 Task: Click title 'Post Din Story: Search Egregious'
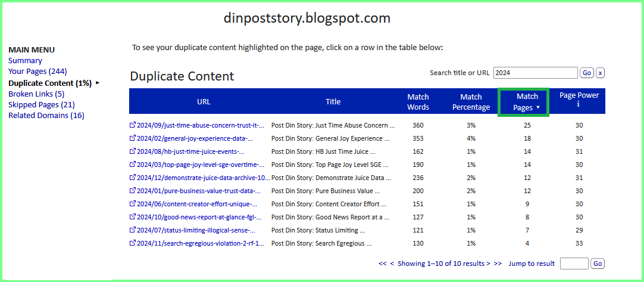[x=321, y=243]
